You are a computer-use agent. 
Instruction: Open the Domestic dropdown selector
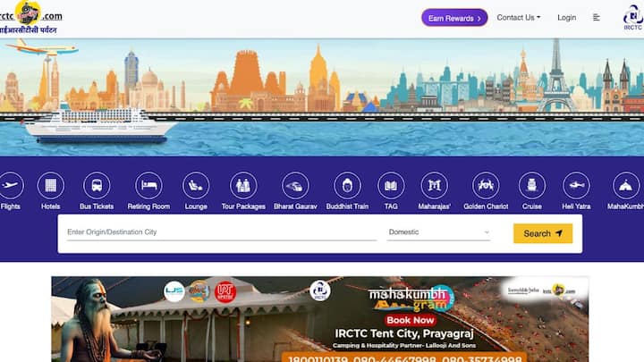tap(438, 232)
